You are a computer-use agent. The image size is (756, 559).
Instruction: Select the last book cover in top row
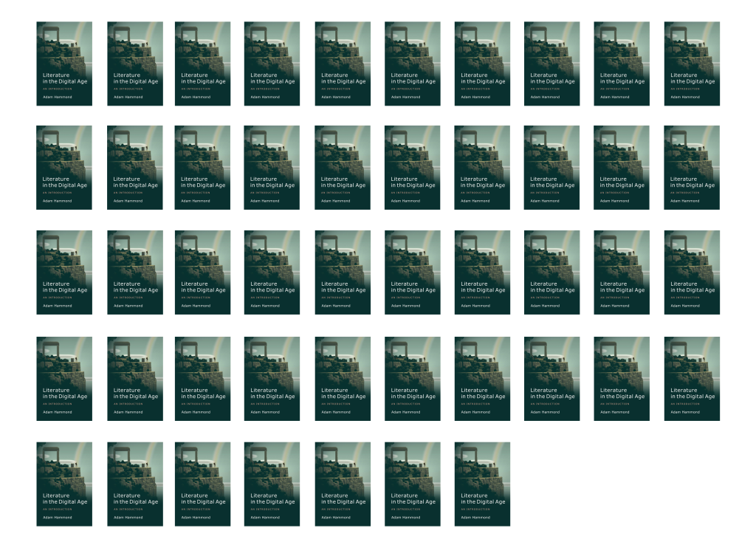tap(692, 64)
